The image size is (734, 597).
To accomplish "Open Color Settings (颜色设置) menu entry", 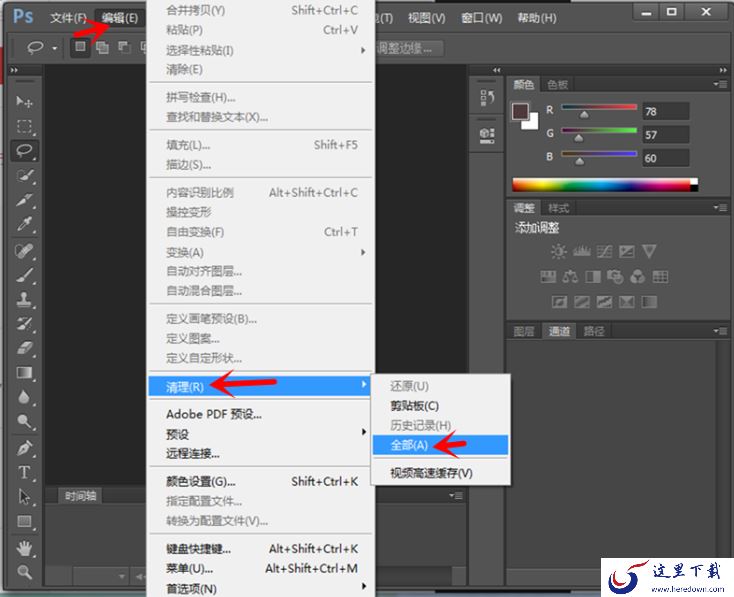I will (x=261, y=481).
